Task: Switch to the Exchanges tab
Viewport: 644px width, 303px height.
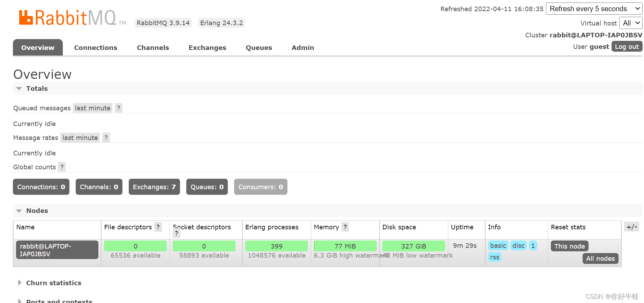Action: pyautogui.click(x=207, y=47)
